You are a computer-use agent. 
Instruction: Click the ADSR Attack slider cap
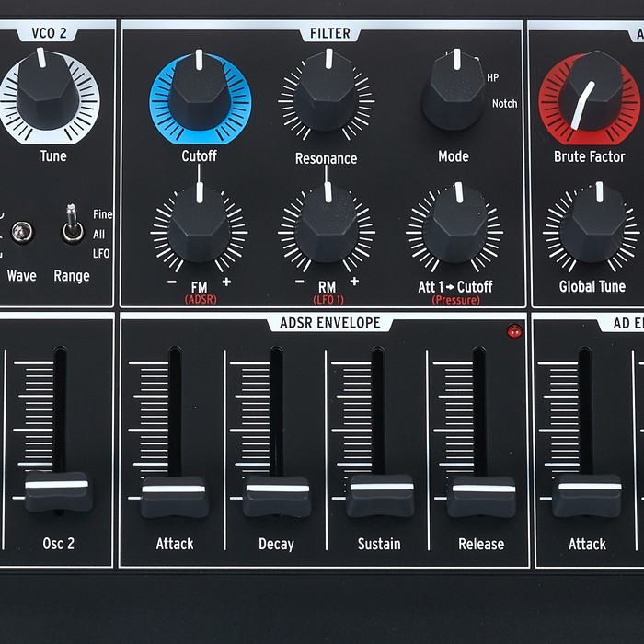(x=174, y=496)
